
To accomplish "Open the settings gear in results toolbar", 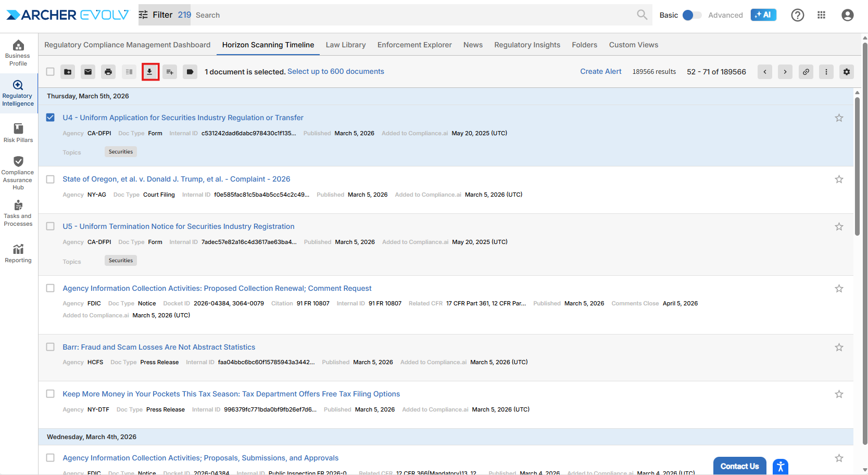I will tap(846, 72).
